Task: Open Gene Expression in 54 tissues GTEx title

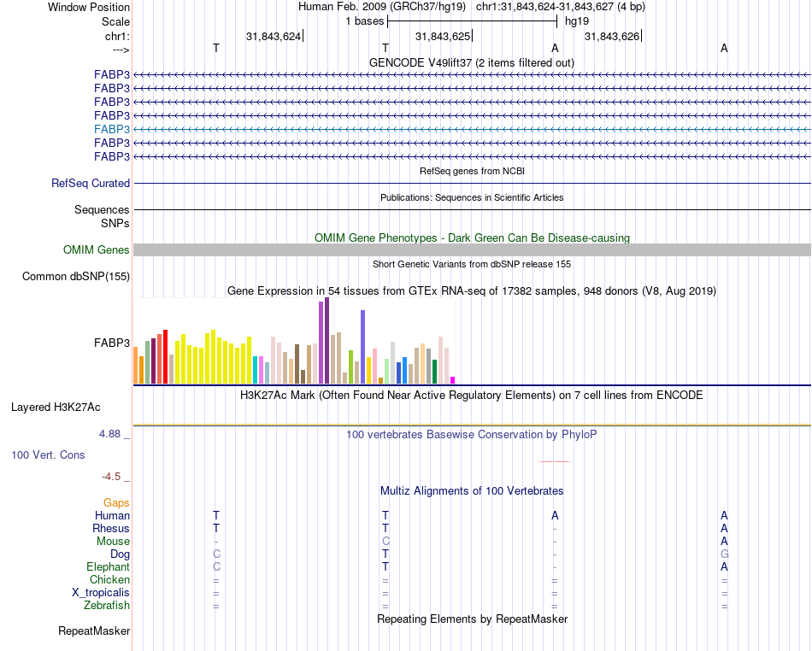Action: pos(471,290)
